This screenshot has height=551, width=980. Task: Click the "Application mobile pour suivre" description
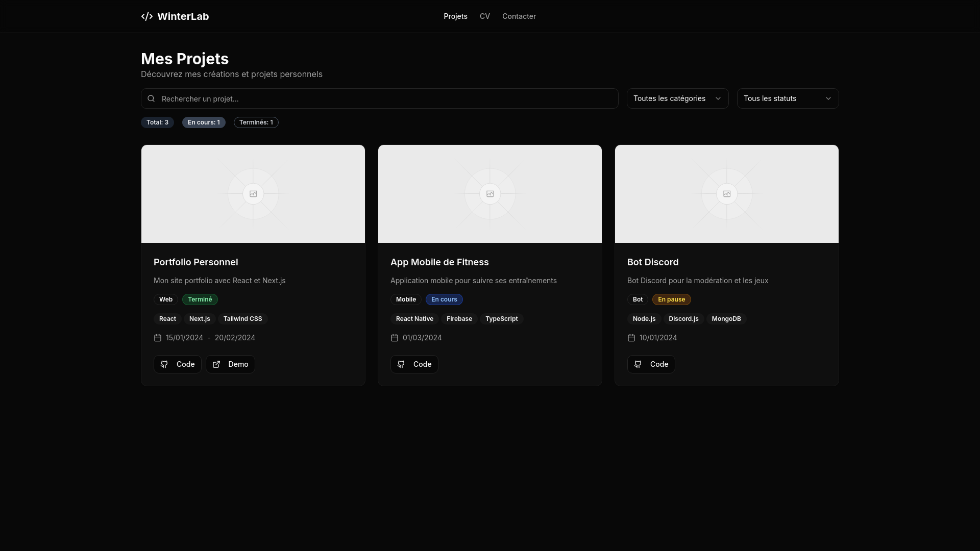point(474,281)
